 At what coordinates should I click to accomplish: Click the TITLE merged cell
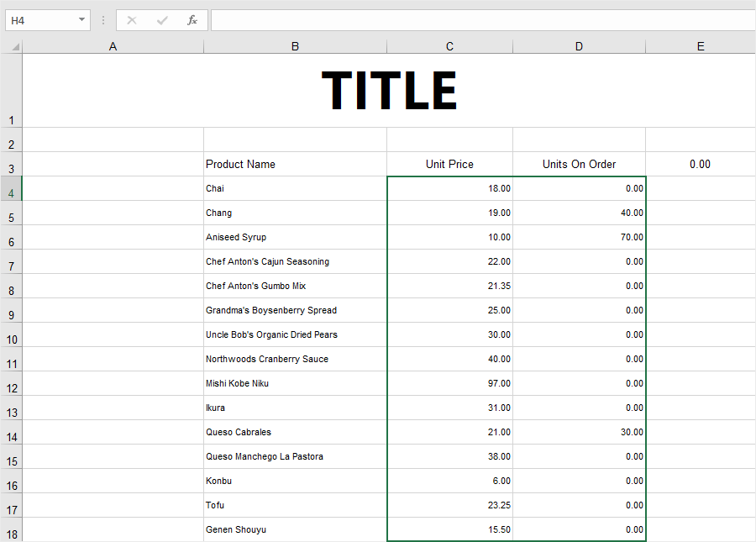tap(389, 90)
